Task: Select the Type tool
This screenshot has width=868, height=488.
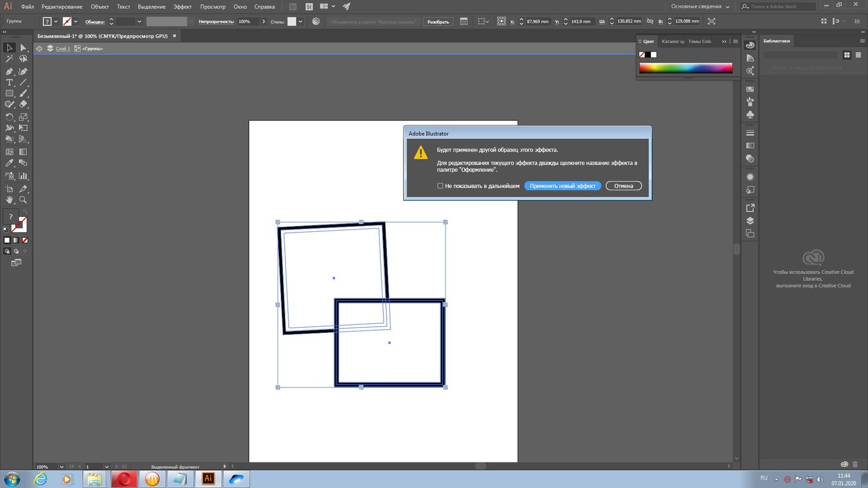Action: coord(9,83)
